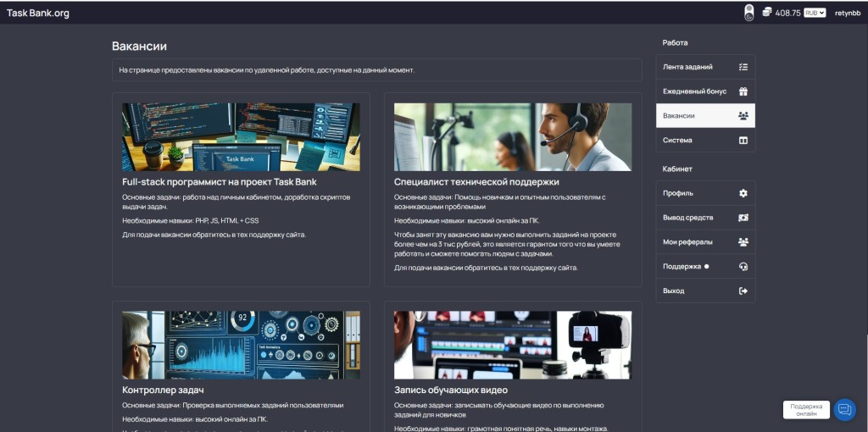
Task: Click the coins balance icon in header
Action: click(766, 12)
